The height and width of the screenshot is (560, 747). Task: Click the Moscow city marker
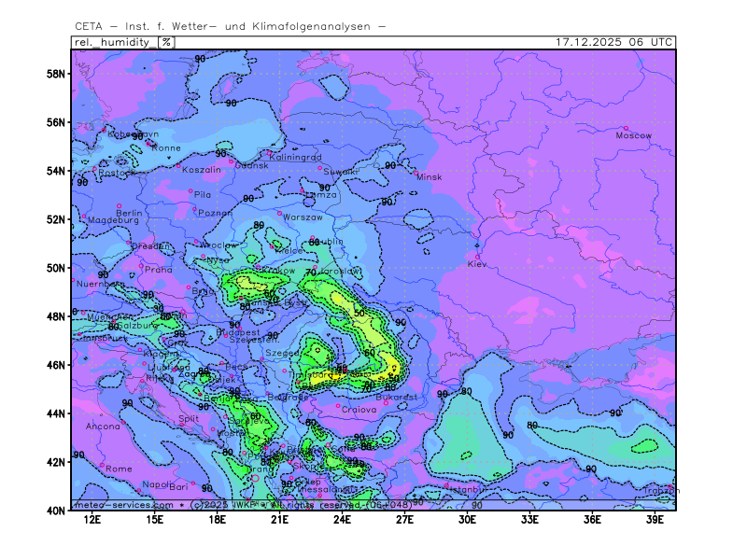pyautogui.click(x=626, y=129)
